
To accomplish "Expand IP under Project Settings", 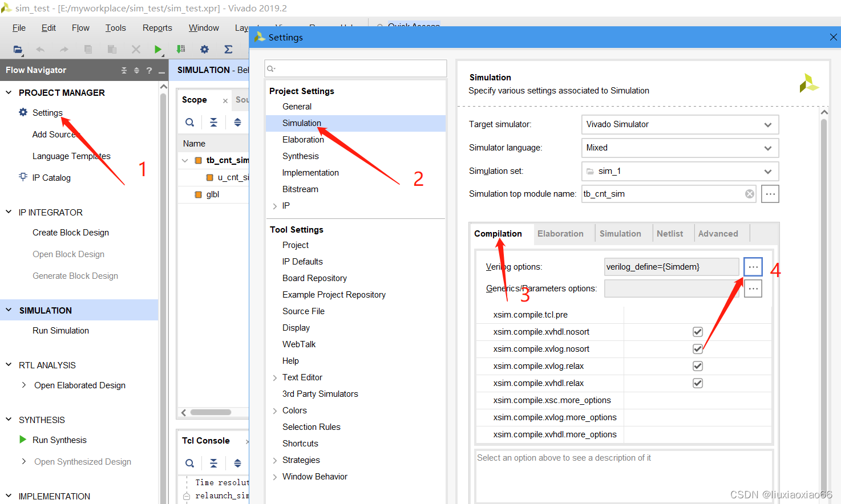I will (275, 206).
